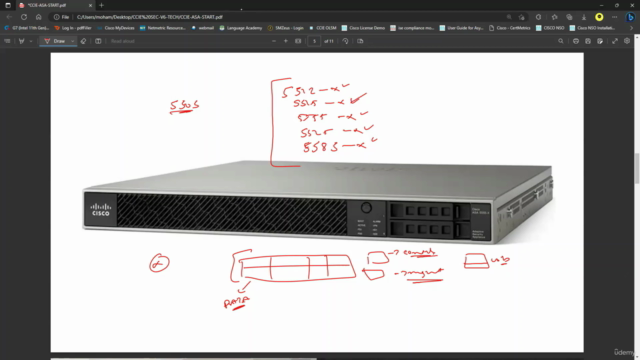Click the address bar file path
640x360 pixels.
pyautogui.click(x=149, y=17)
